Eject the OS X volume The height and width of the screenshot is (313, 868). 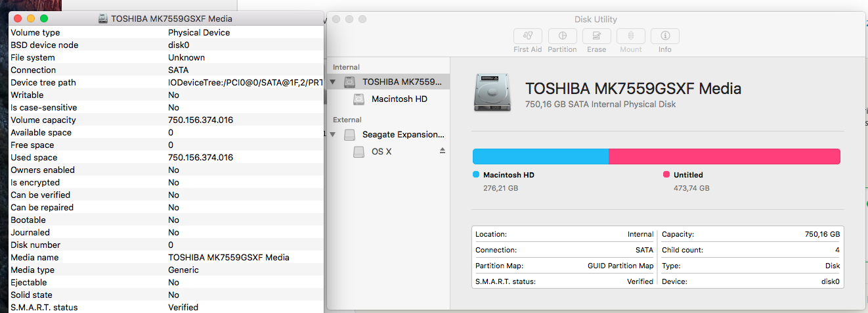[443, 151]
